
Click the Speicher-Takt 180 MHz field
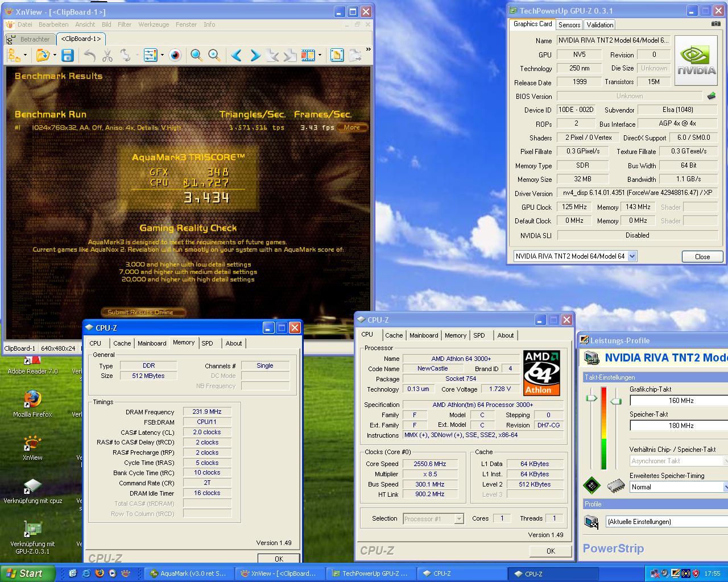click(x=679, y=426)
